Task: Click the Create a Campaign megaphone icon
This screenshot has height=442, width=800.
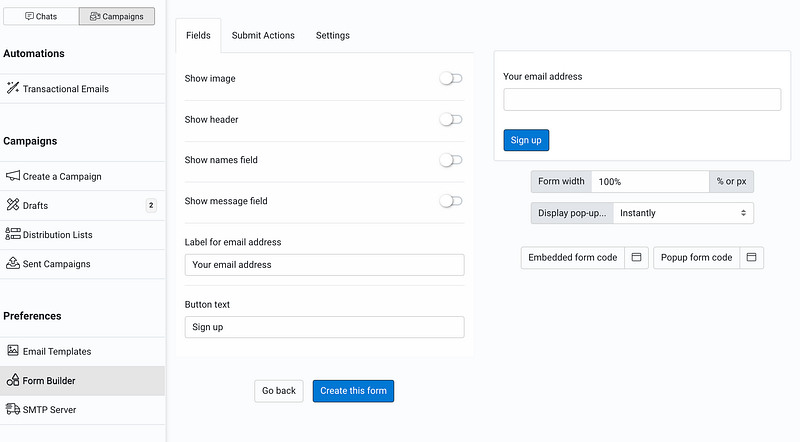Action: tap(13, 176)
